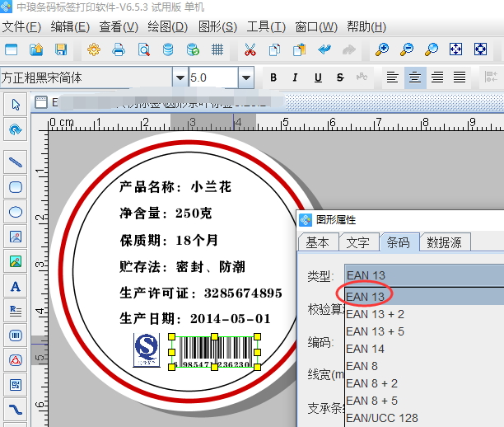
Task: Switch to the 基本 tab
Action: click(x=318, y=242)
